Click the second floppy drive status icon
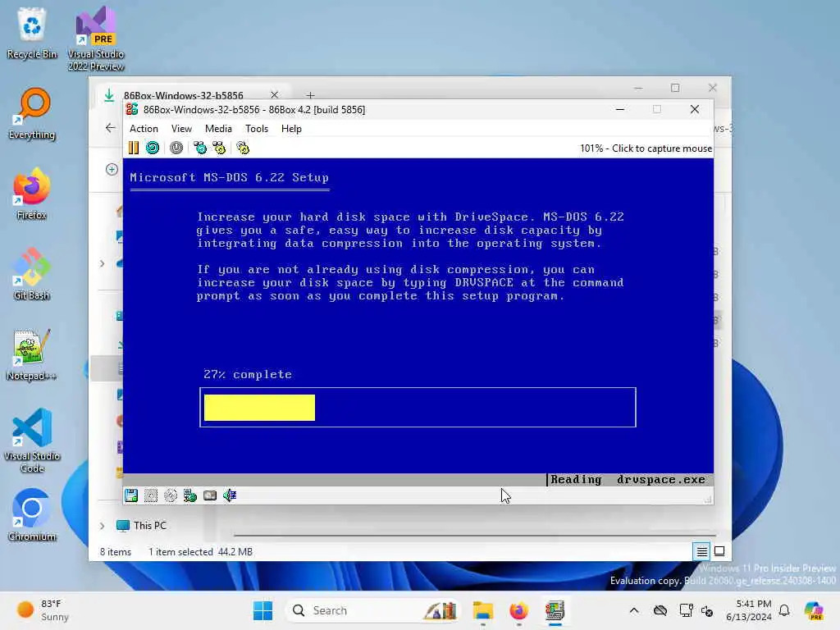 coord(151,495)
